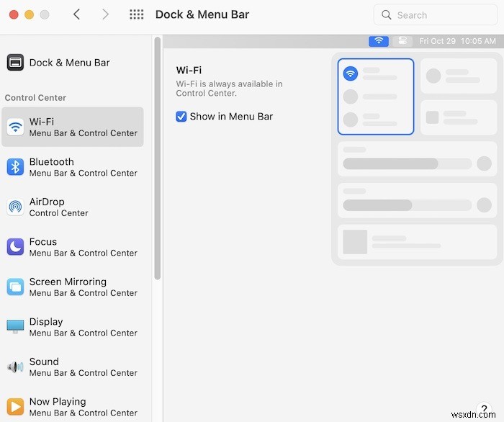
Task: Click the 'Wi-Fi is always available' description
Action: pyautogui.click(x=229, y=89)
